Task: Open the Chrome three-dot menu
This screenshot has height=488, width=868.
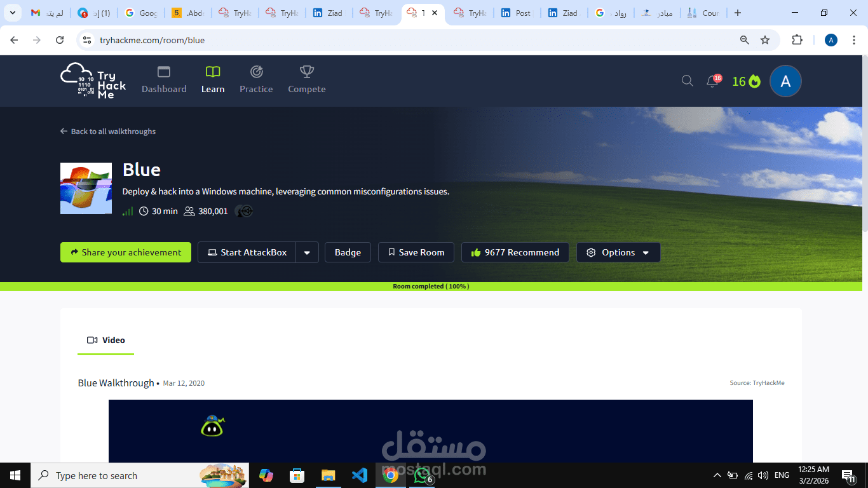Action: (x=854, y=40)
